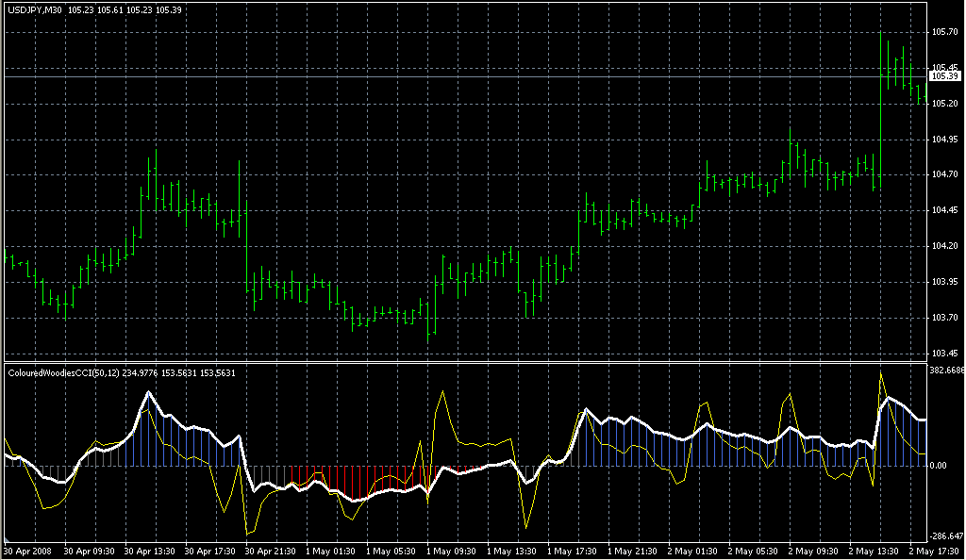Click the 382.6686 indicator scale maximum

(x=947, y=371)
